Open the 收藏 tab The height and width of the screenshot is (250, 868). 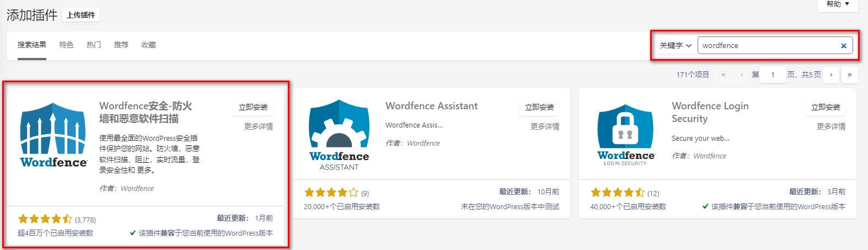148,45
